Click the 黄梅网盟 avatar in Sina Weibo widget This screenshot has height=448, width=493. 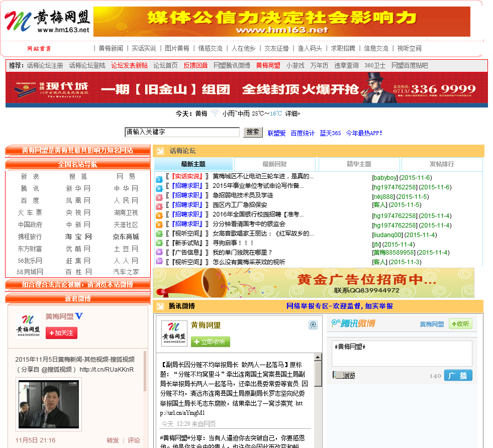click(x=28, y=325)
